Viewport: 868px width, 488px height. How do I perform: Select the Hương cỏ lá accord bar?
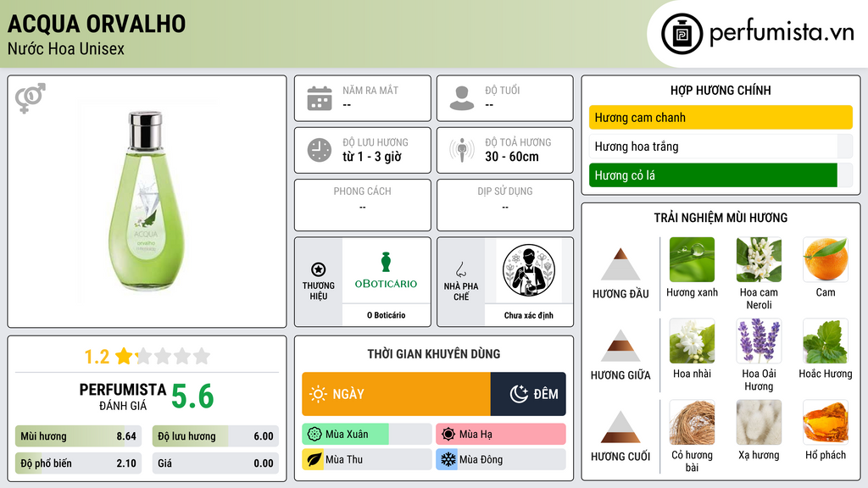tap(721, 175)
